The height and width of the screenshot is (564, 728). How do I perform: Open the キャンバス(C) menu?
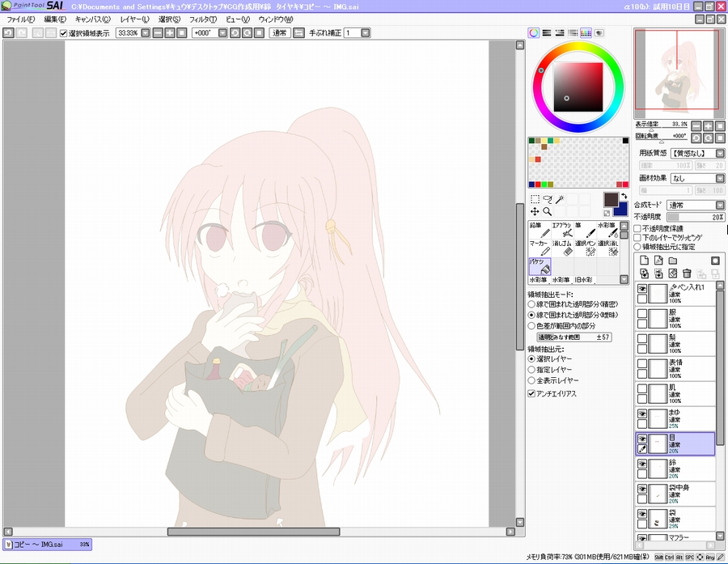pyautogui.click(x=93, y=19)
